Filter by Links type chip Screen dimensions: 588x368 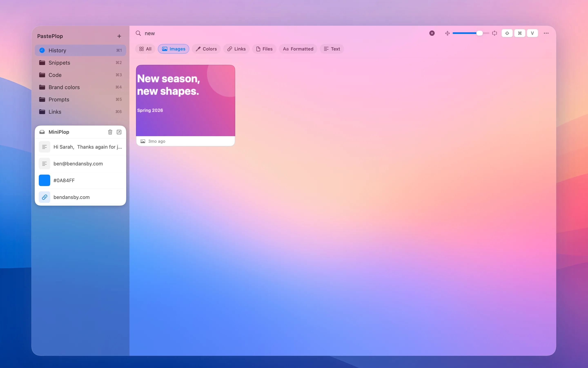236,49
